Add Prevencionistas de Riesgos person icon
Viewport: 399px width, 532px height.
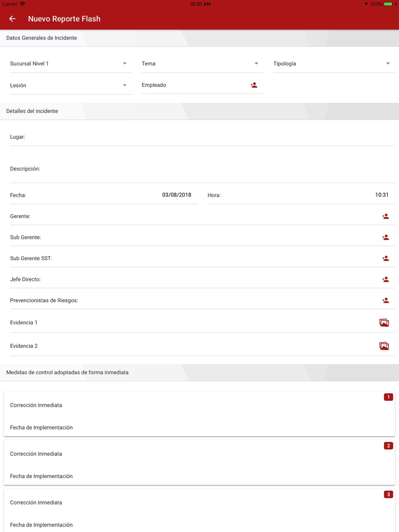385,300
